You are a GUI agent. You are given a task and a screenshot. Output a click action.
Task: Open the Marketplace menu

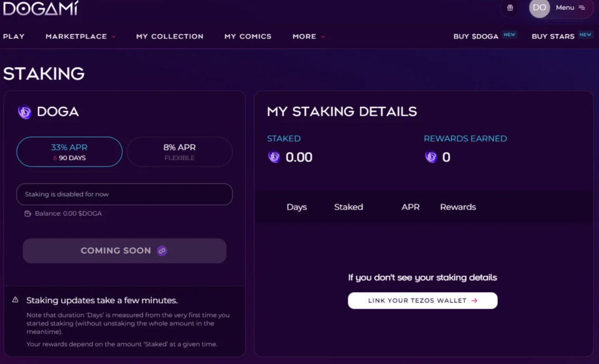(x=77, y=37)
